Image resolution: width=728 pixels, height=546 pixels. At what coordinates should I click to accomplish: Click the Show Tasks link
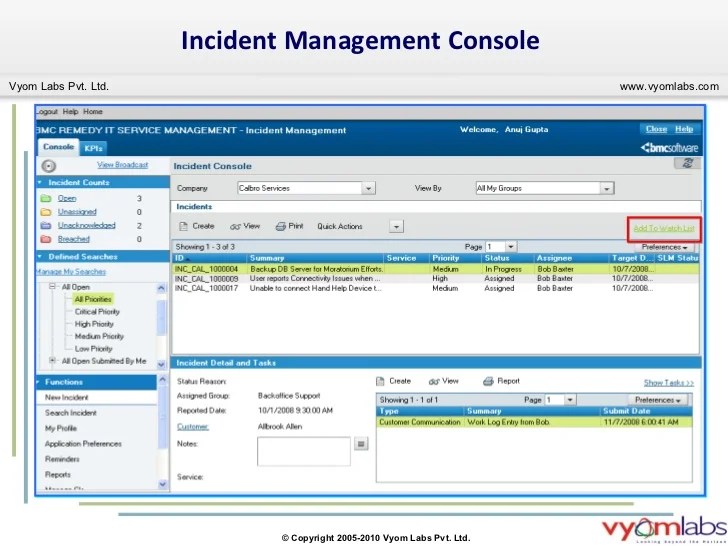click(669, 383)
